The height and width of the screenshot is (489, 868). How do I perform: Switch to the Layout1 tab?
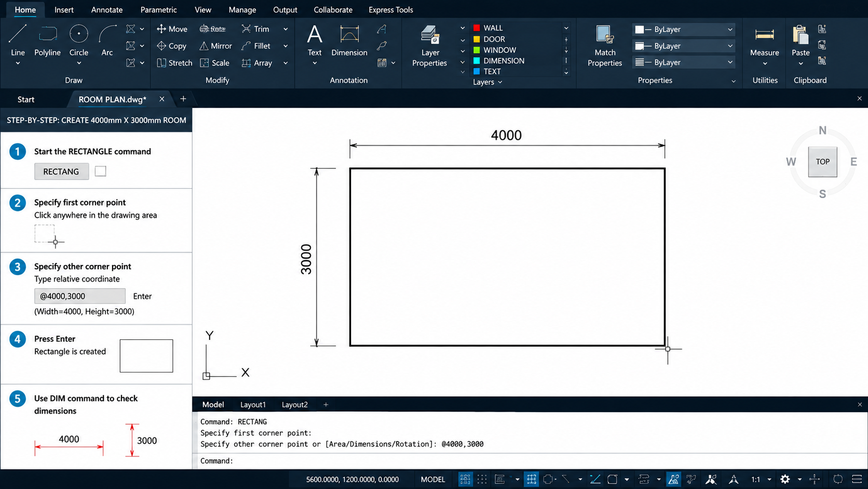point(253,404)
